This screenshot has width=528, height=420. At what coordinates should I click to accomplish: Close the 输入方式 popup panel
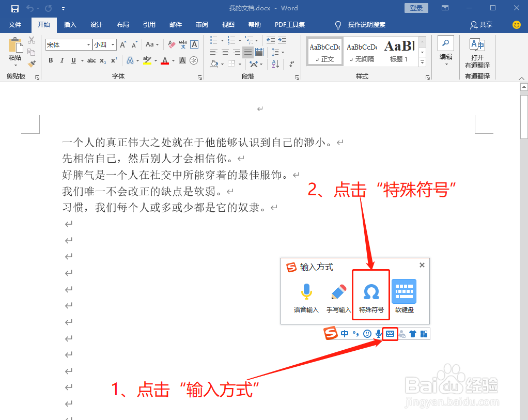click(x=422, y=265)
